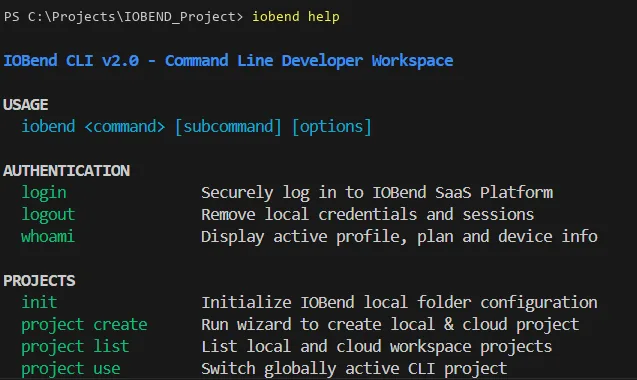637x380 pixels.
Task: Click the 'whoami' command name
Action: tap(48, 236)
